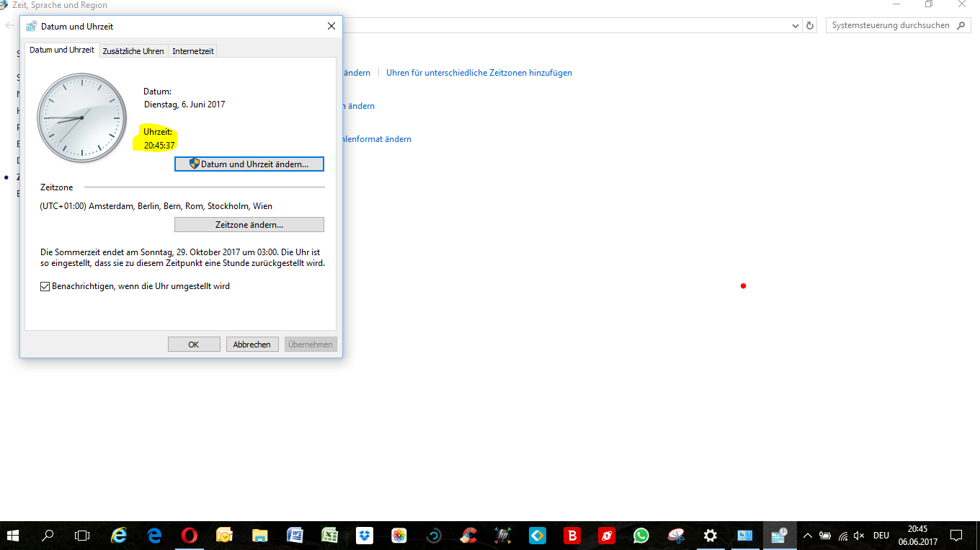
Task: Select Date and Time taskbar window icon
Action: (x=779, y=536)
